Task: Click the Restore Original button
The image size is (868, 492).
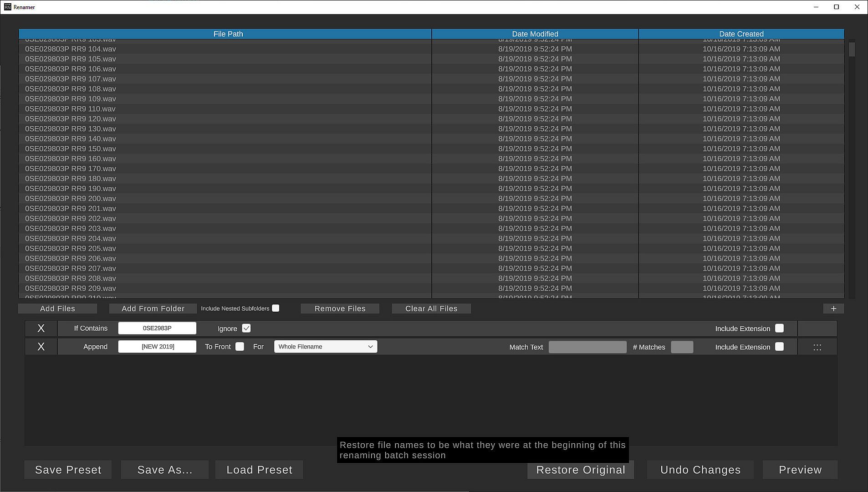Action: point(581,470)
